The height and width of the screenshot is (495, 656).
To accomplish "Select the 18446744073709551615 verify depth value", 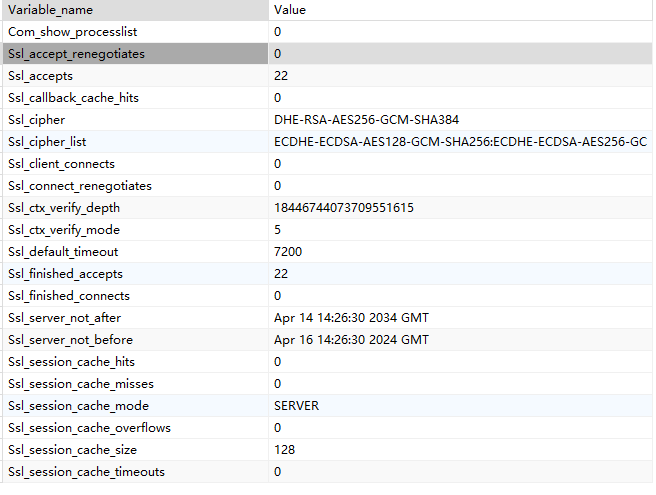I will [344, 208].
